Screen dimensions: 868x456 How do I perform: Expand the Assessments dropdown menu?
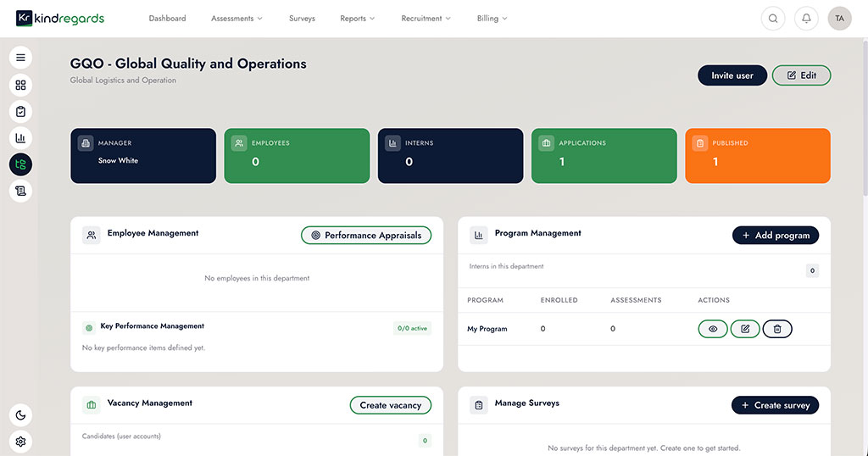(x=236, y=19)
